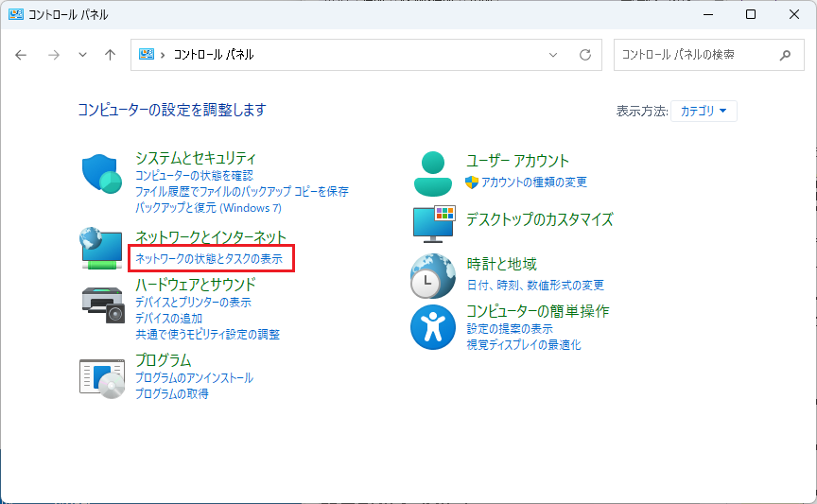This screenshot has width=817, height=504.
Task: Click the コントロール パネルの検索 search field
Action: click(x=695, y=55)
